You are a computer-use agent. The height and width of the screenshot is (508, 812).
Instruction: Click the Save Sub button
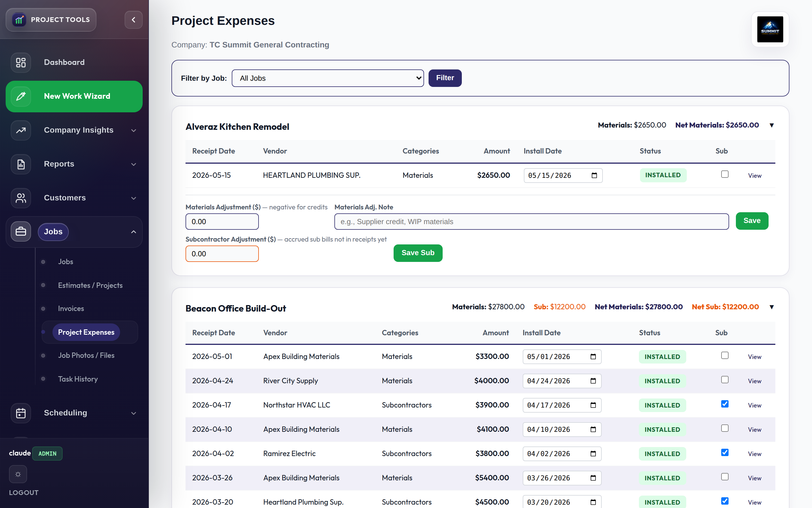(x=418, y=253)
